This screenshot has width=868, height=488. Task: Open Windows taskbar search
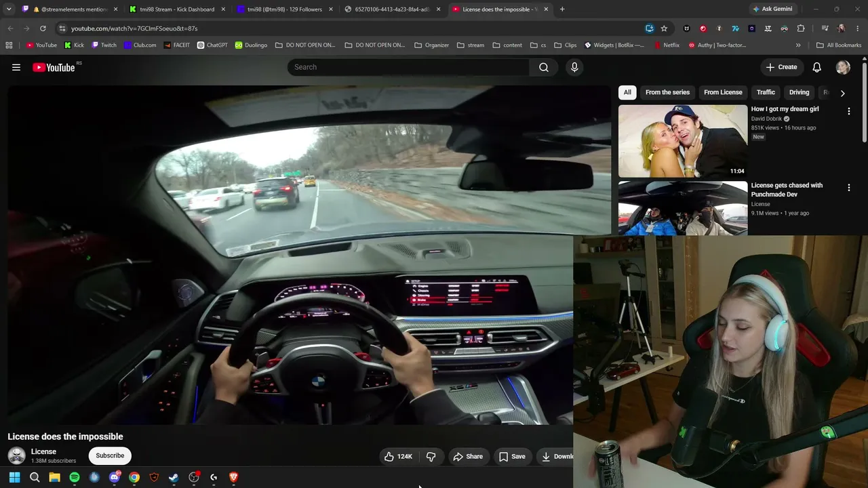35,477
